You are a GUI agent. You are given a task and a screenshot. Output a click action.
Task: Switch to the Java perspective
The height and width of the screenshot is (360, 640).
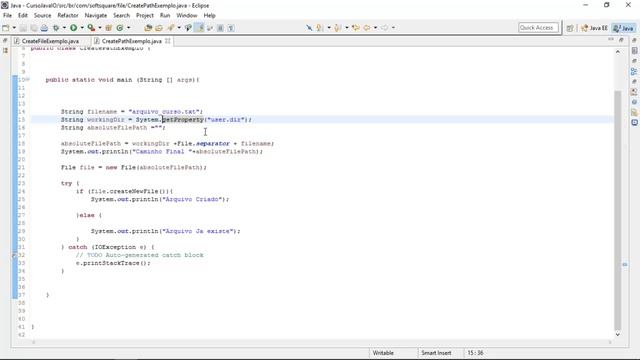point(624,28)
